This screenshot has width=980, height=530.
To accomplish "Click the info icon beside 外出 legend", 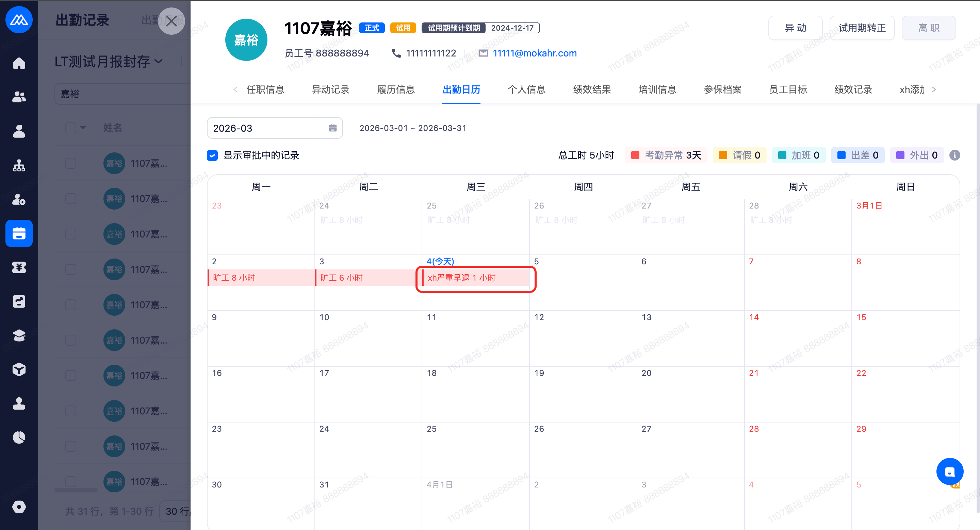I will [x=954, y=155].
